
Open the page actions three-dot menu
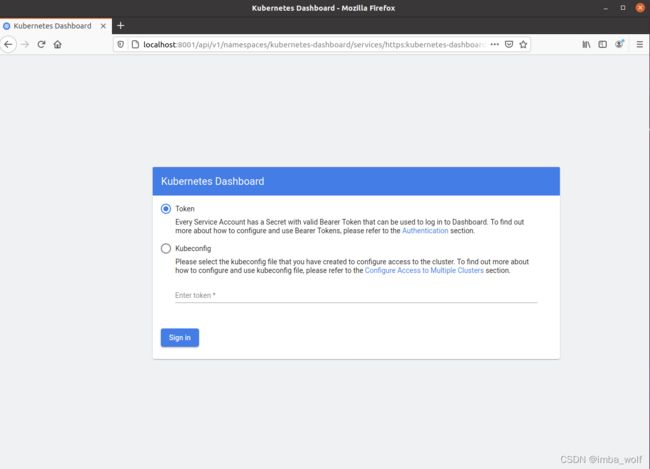(x=495, y=44)
